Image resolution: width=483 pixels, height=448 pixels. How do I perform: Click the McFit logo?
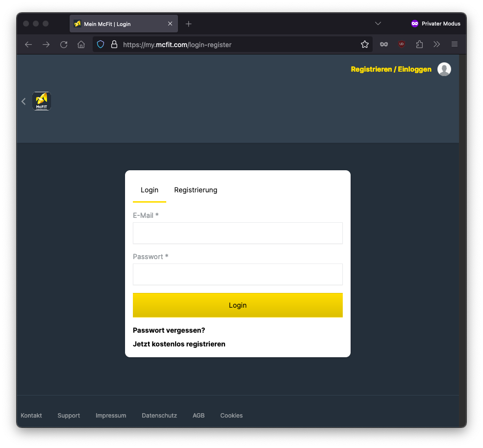42,101
